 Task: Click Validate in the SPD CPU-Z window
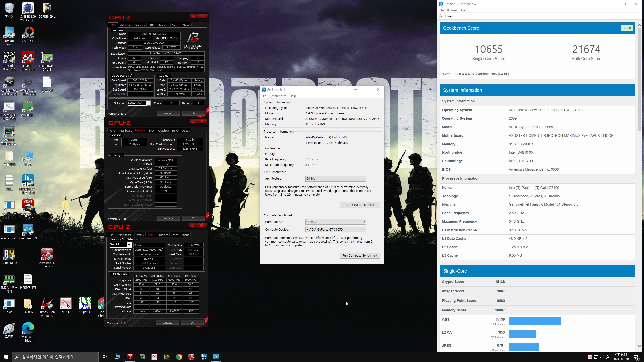[167, 323]
